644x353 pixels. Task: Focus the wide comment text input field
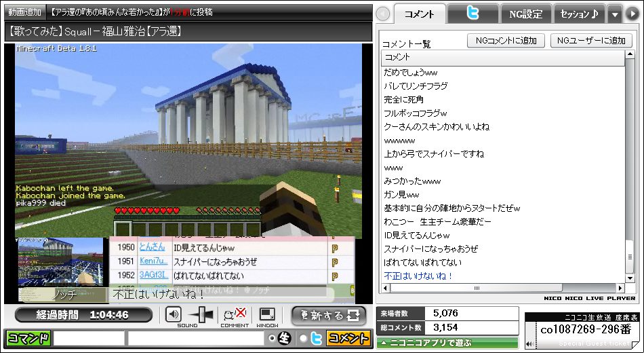(x=196, y=338)
